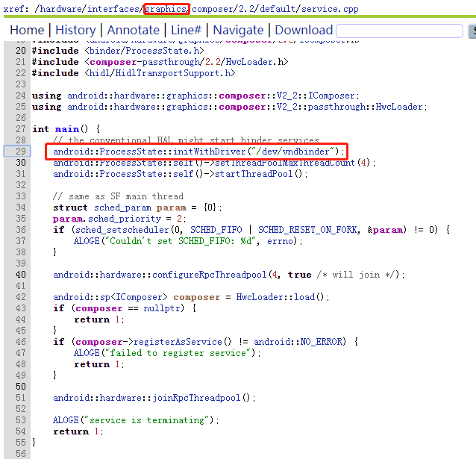Open HwcLoader.h include on line 21
The width and height of the screenshot is (476, 468).
click(x=254, y=62)
